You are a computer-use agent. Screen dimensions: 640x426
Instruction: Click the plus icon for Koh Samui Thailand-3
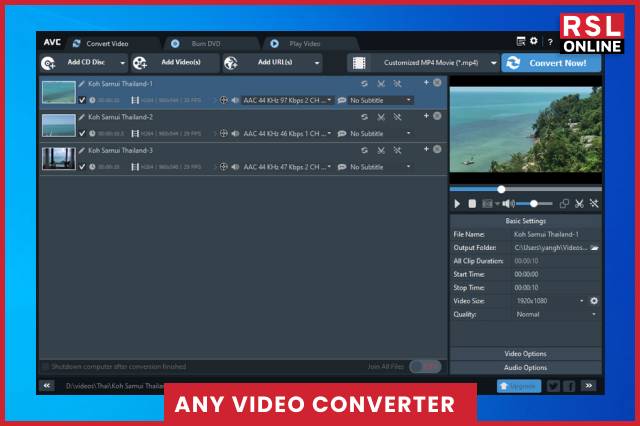(426, 149)
